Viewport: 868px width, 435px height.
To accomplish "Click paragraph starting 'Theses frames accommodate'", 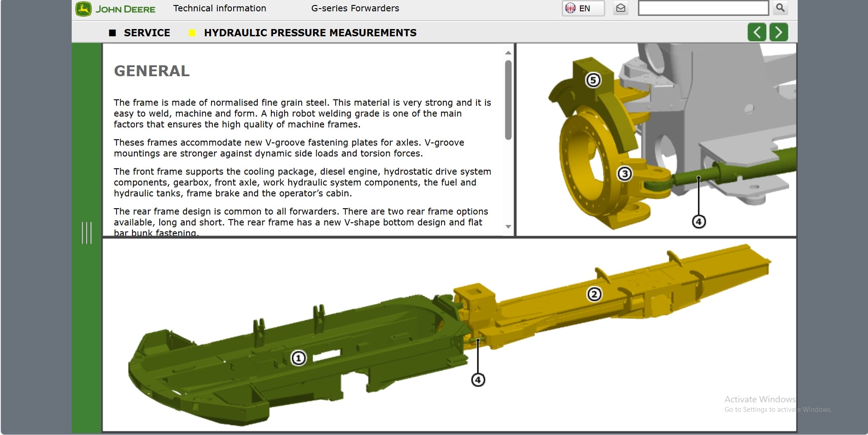I will coord(289,148).
